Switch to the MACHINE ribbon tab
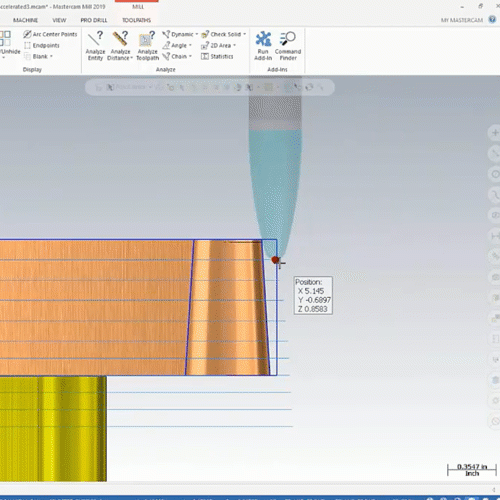The image size is (500, 500). [25, 20]
